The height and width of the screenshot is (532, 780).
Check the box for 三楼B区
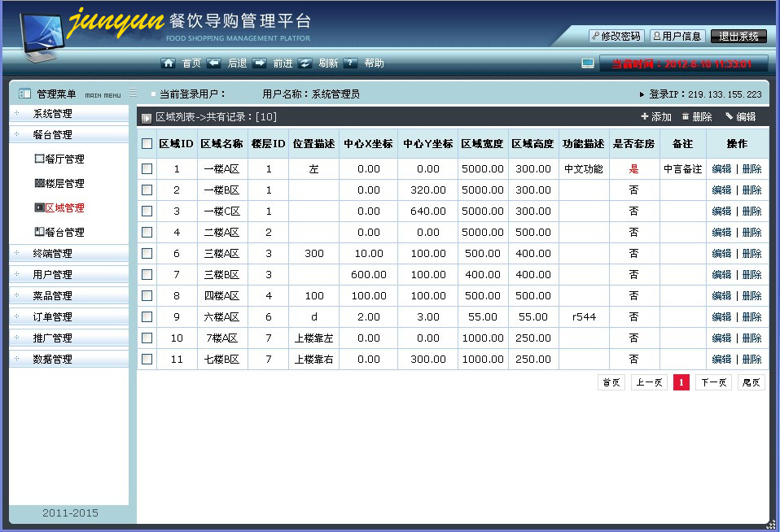tap(147, 274)
